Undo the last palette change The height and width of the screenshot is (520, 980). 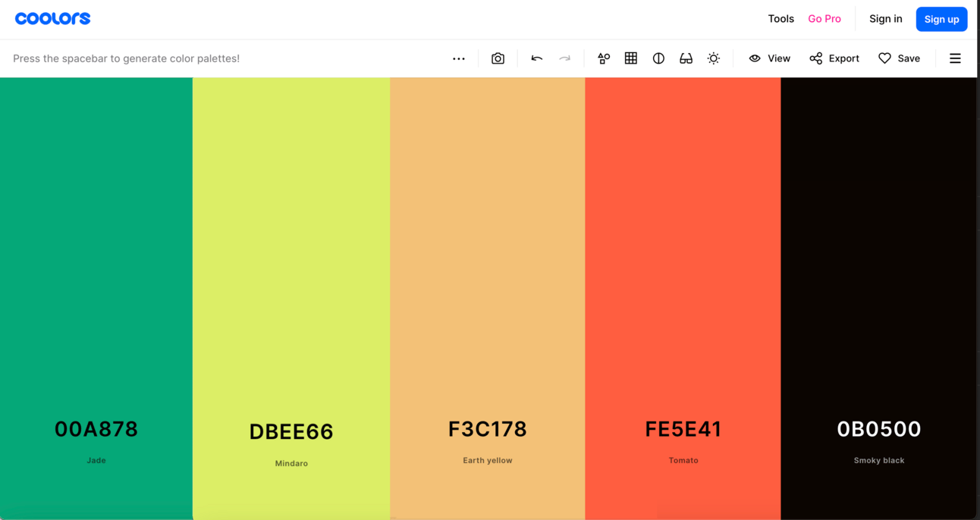[x=537, y=58]
